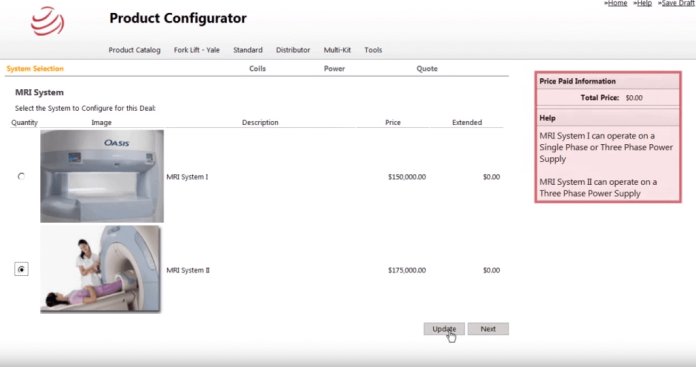Click the red globe logo icon
Image resolution: width=696 pixels, height=367 pixels.
point(47,21)
